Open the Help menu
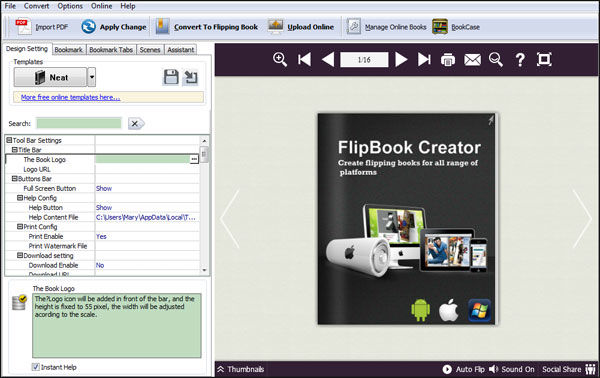 pyautogui.click(x=128, y=6)
